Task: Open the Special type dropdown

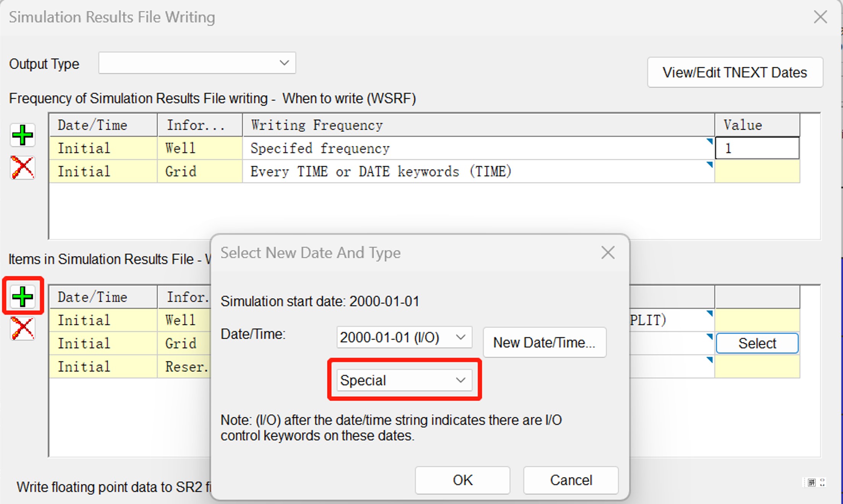Action: 461,380
